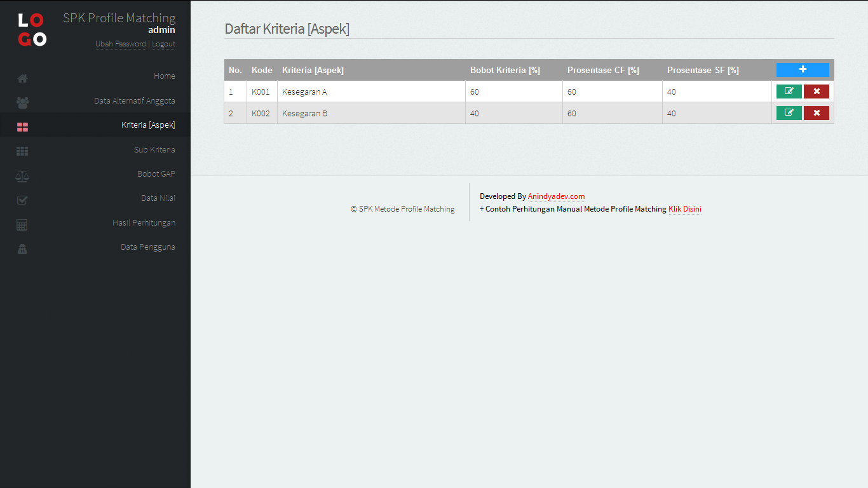Open the Home menu item

coord(164,76)
